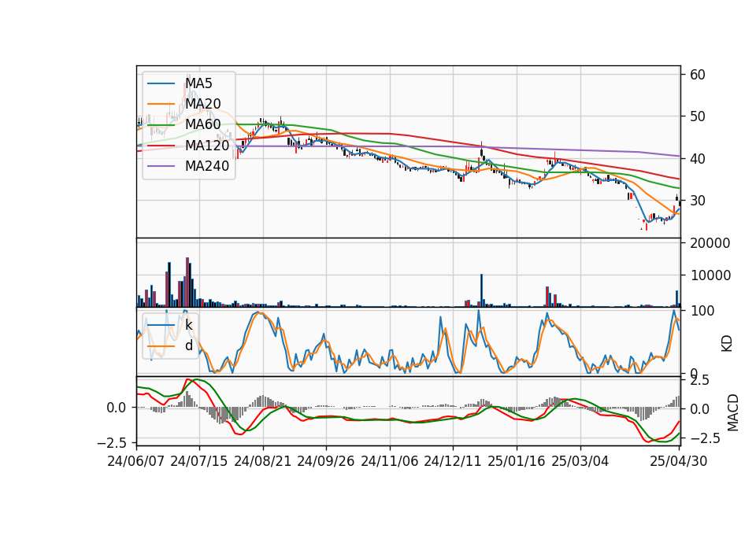This screenshot has width=756, height=543.
Task: Click the 100 label on KD axis
Action: click(702, 312)
